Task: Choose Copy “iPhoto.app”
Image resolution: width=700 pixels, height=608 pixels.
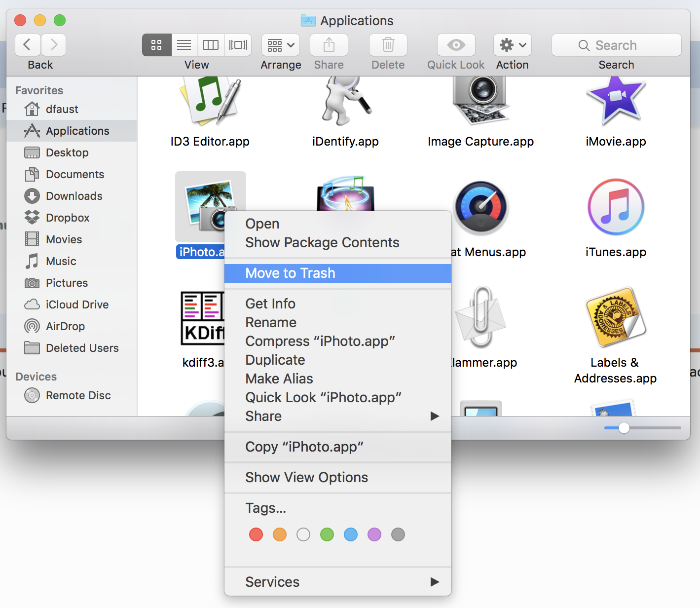Action: (338, 447)
